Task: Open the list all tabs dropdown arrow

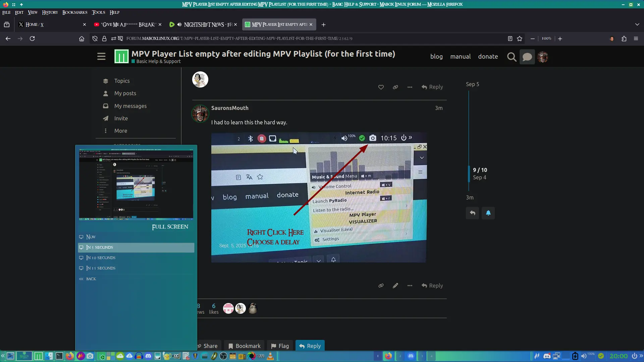Action: pyautogui.click(x=637, y=24)
